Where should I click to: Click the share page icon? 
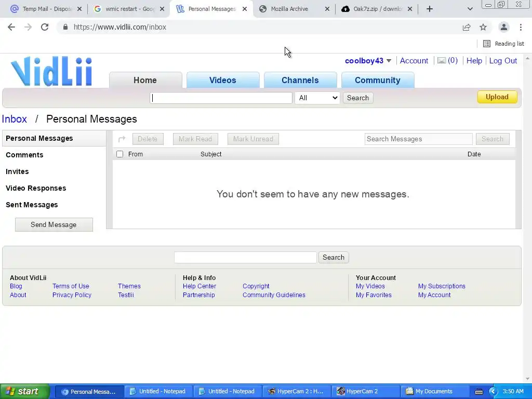pyautogui.click(x=467, y=27)
